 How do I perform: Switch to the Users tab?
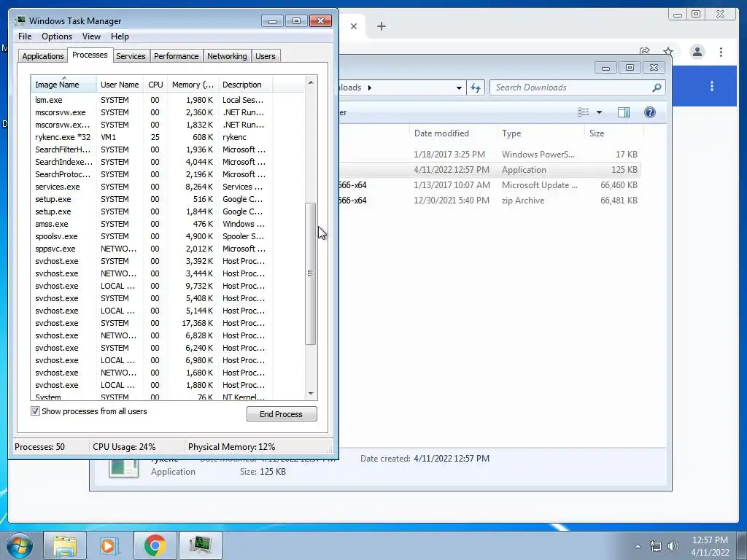click(266, 56)
